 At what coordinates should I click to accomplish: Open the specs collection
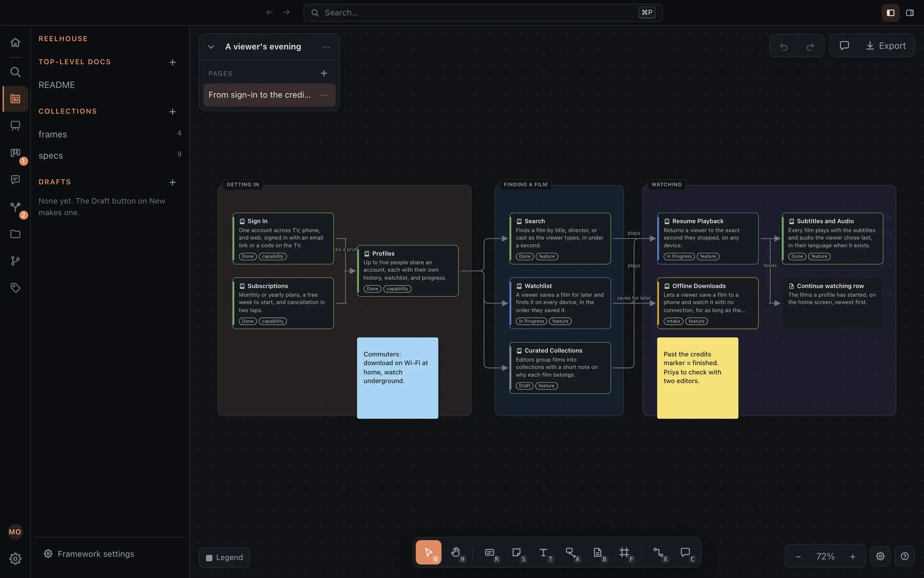pos(110,156)
